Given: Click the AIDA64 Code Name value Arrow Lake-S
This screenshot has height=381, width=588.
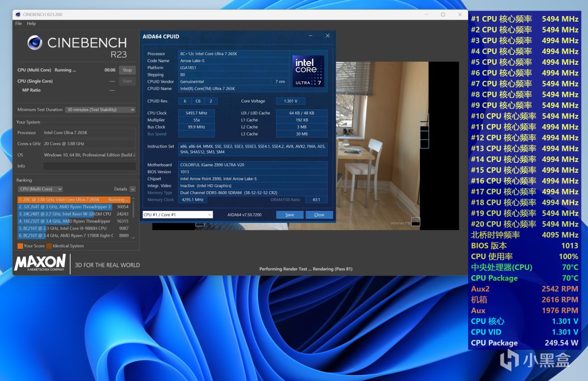Looking at the screenshot, I should [x=234, y=61].
